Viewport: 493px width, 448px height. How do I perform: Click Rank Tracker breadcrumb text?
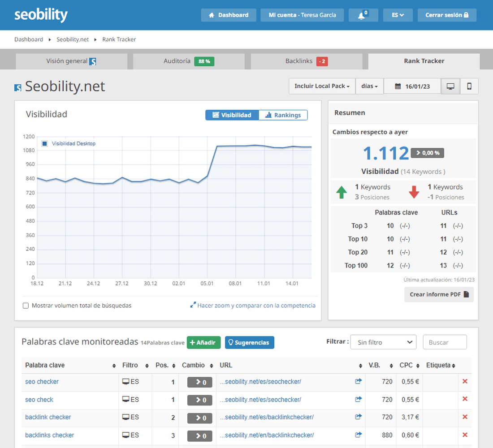tap(119, 39)
